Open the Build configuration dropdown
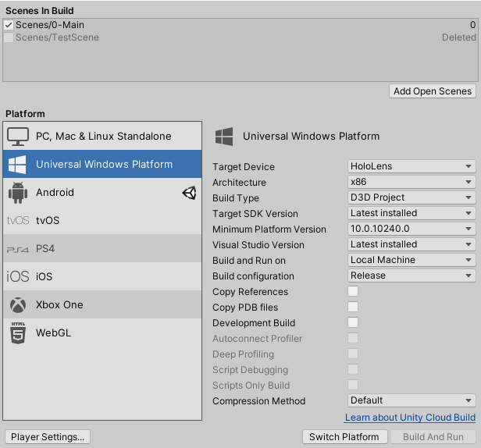This screenshot has height=448, width=481. 412,276
